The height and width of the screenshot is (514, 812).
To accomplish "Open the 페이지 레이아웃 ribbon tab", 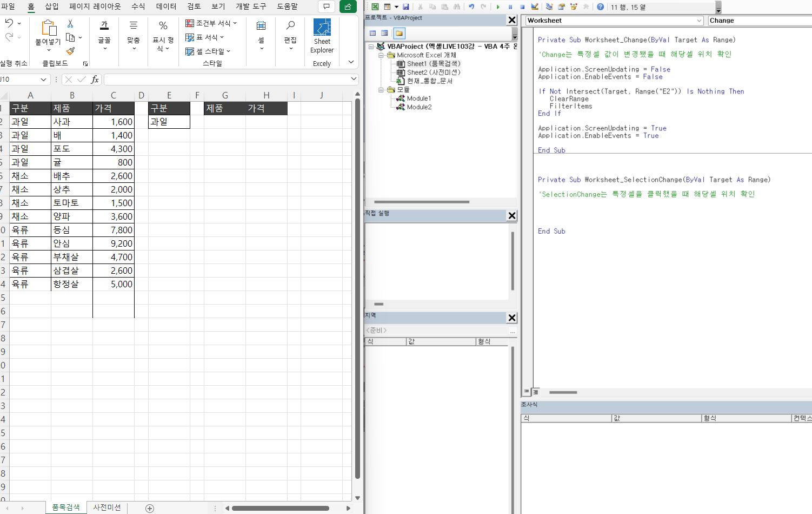I will [x=95, y=6].
